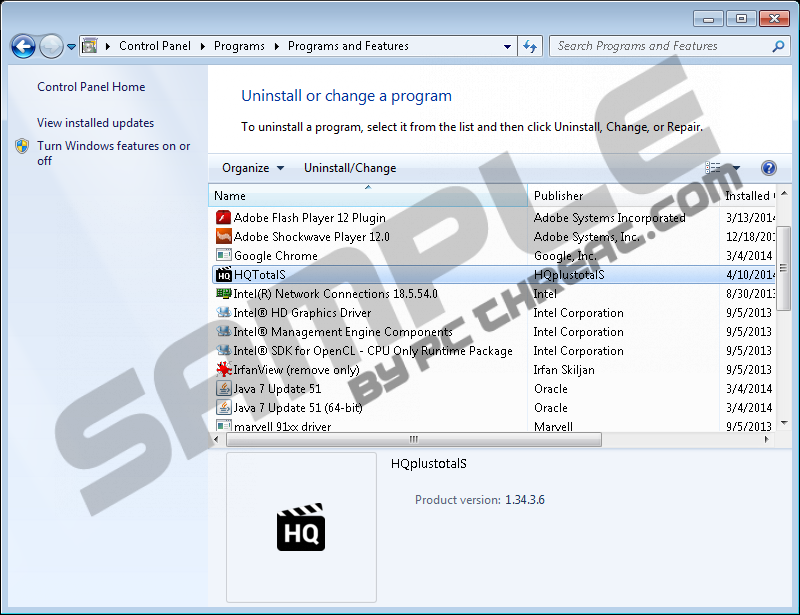The image size is (800, 615).
Task: Open View installed updates link
Action: coord(95,123)
